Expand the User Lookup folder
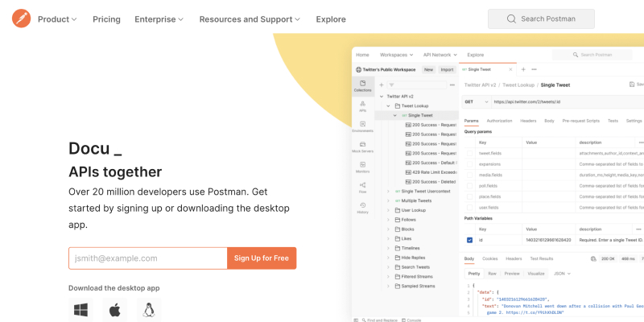The image size is (644, 322). point(388,210)
